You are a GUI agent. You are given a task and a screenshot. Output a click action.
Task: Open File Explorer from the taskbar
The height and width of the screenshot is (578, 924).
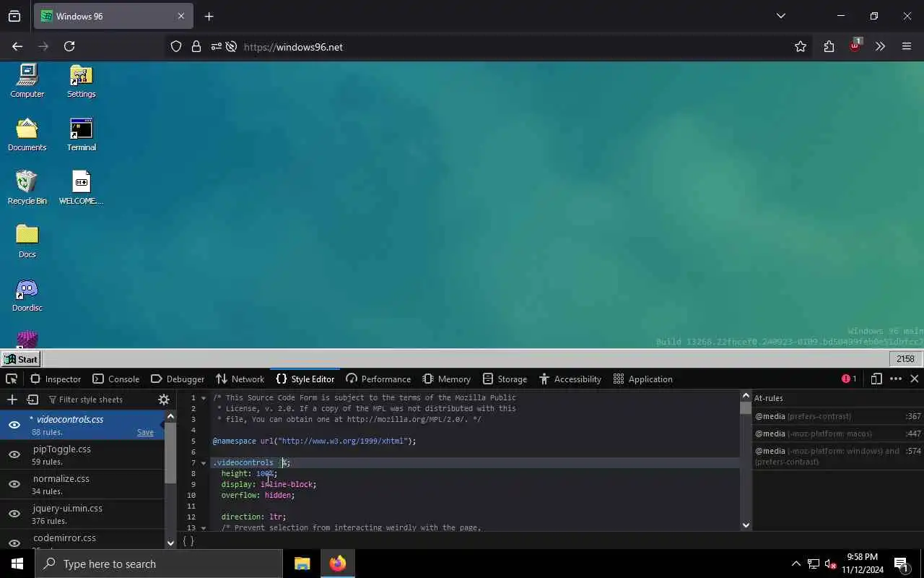[x=302, y=564]
